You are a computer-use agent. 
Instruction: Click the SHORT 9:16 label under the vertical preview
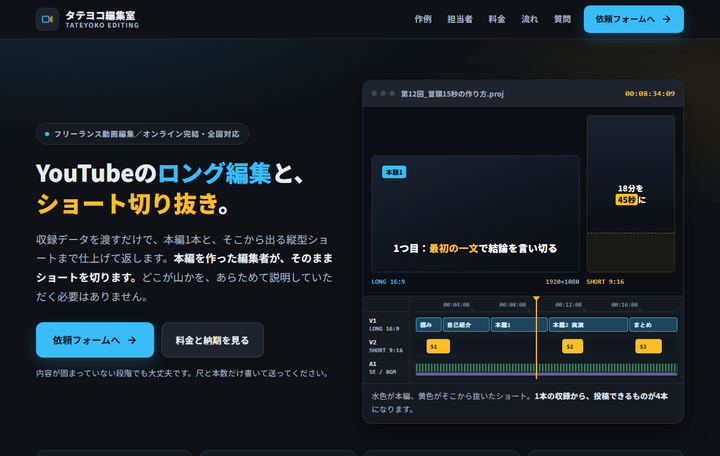pyautogui.click(x=605, y=282)
